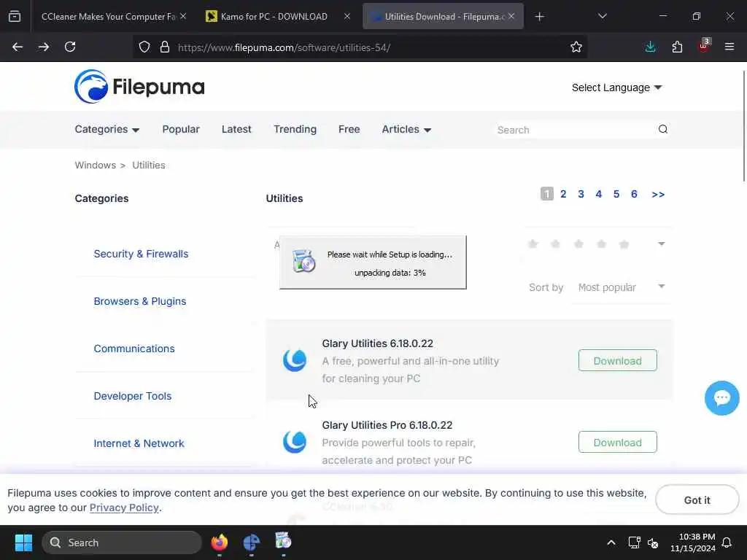Screen dimensions: 747x560
Task: Go to results page 2
Action: tap(563, 194)
